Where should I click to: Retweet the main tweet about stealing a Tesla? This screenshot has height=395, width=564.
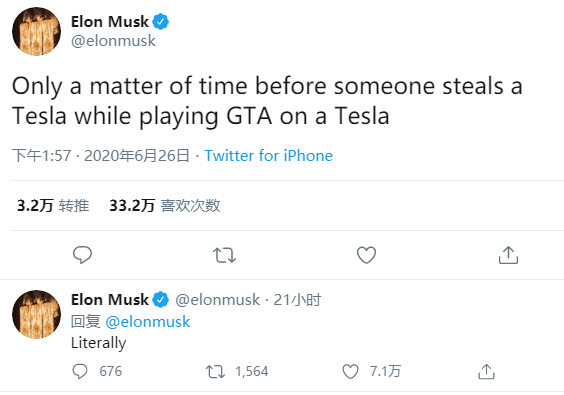(x=224, y=255)
